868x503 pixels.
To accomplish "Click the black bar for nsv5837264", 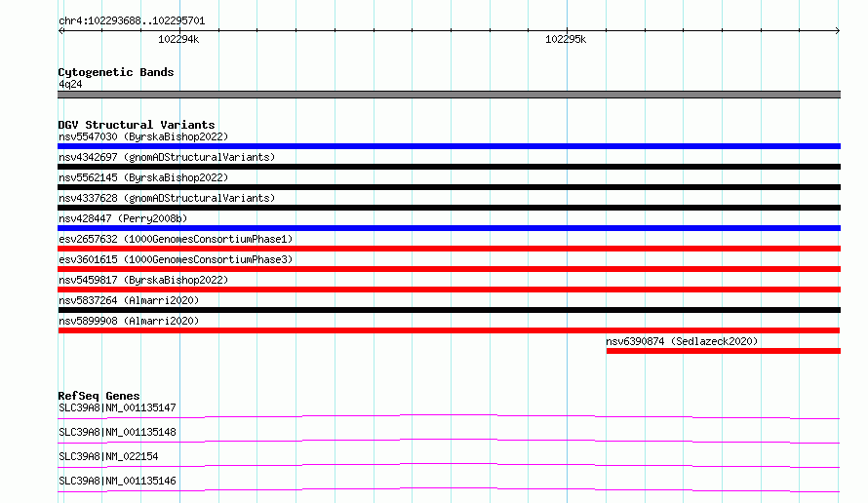I will 449,310.
